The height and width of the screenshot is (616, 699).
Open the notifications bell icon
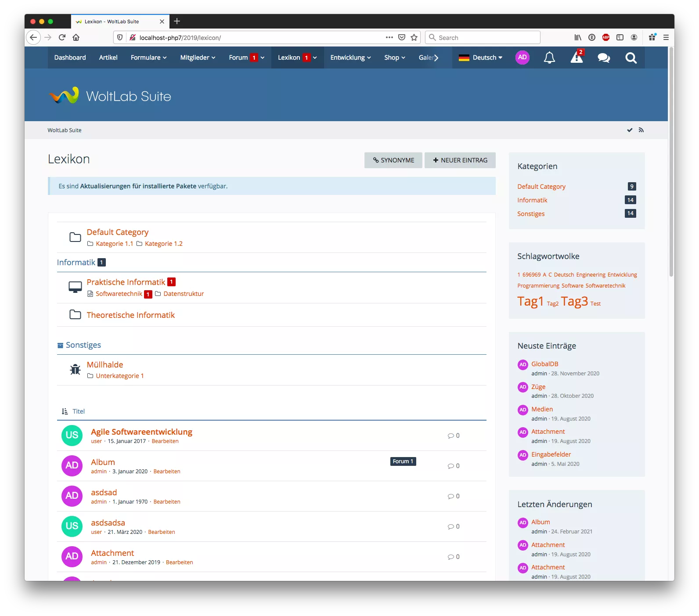click(x=549, y=58)
